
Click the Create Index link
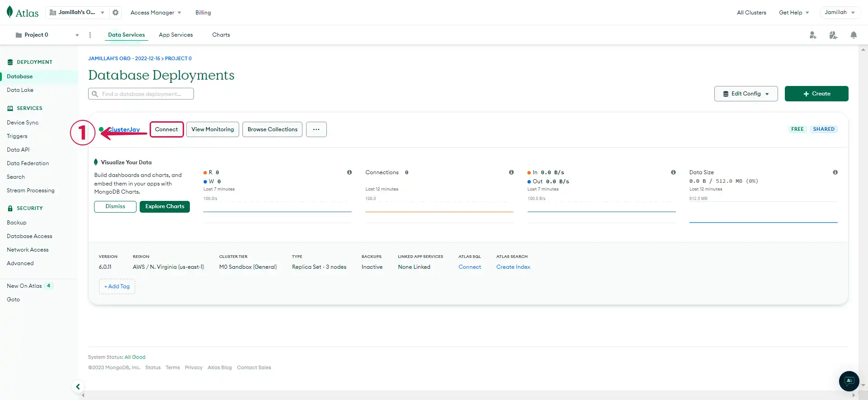pyautogui.click(x=513, y=267)
